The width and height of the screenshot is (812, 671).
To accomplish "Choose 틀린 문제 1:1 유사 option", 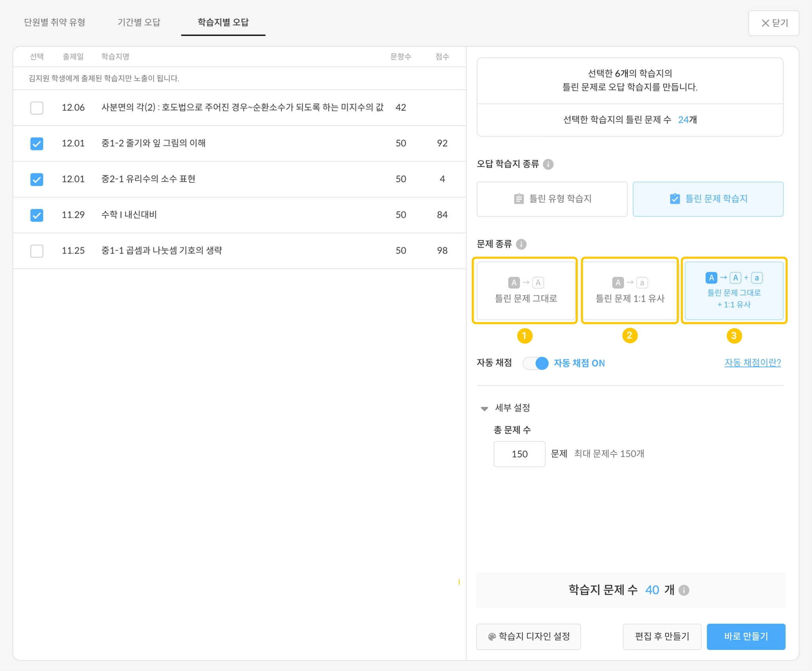I will coord(630,291).
